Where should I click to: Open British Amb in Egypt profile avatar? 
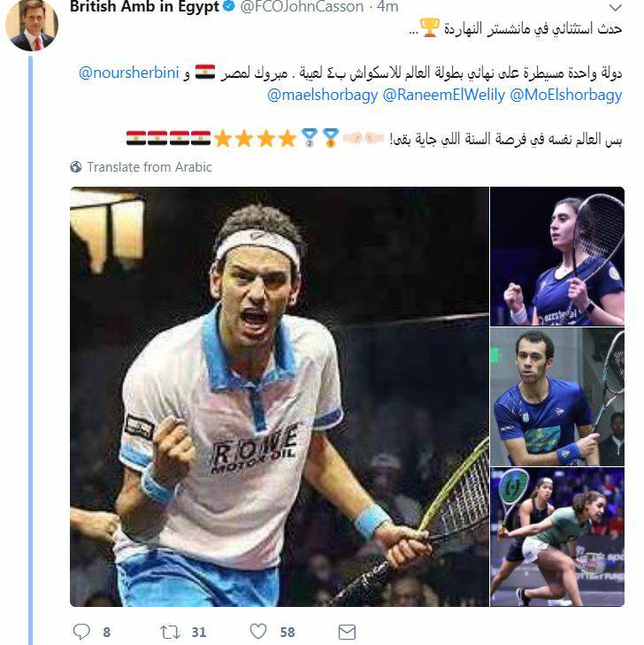point(32,25)
